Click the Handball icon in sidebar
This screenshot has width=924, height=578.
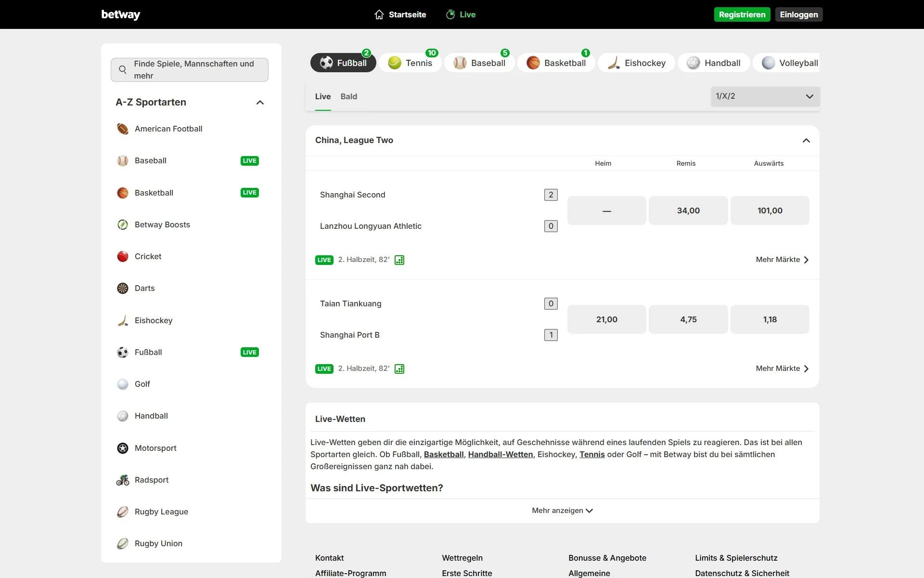click(x=123, y=416)
